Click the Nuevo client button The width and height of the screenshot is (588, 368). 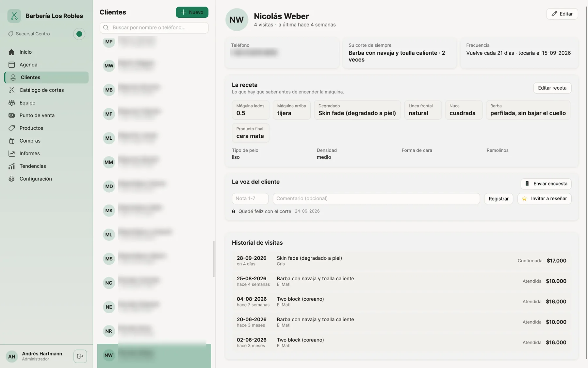192,12
